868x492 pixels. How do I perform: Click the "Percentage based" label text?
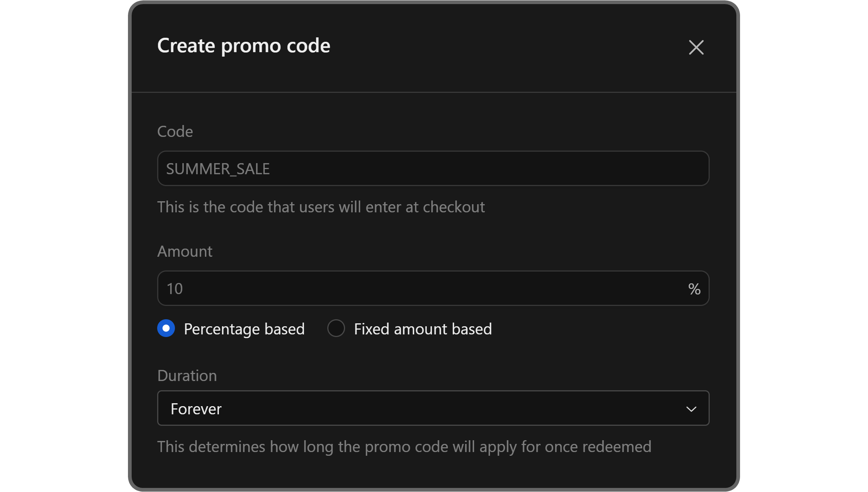click(x=244, y=329)
